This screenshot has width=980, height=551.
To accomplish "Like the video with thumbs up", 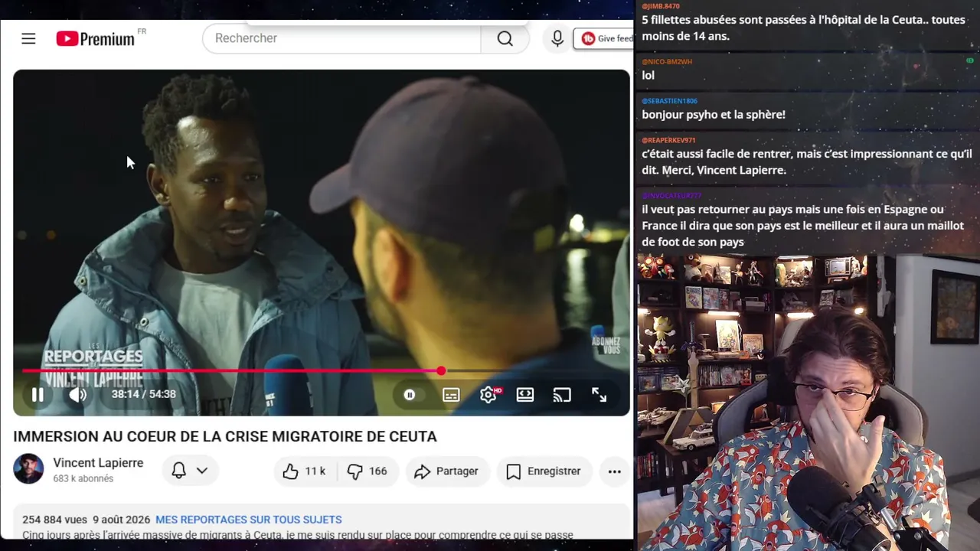I will click(304, 471).
